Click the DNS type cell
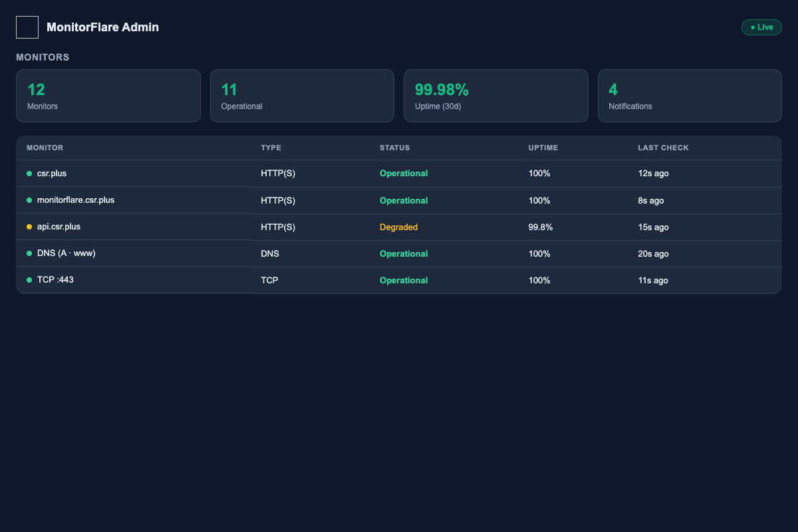 point(270,254)
